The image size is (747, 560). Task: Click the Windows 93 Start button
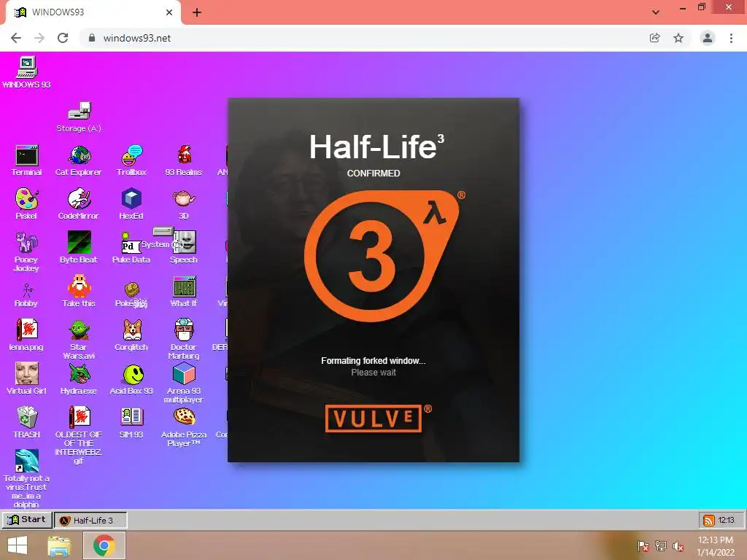(27, 519)
